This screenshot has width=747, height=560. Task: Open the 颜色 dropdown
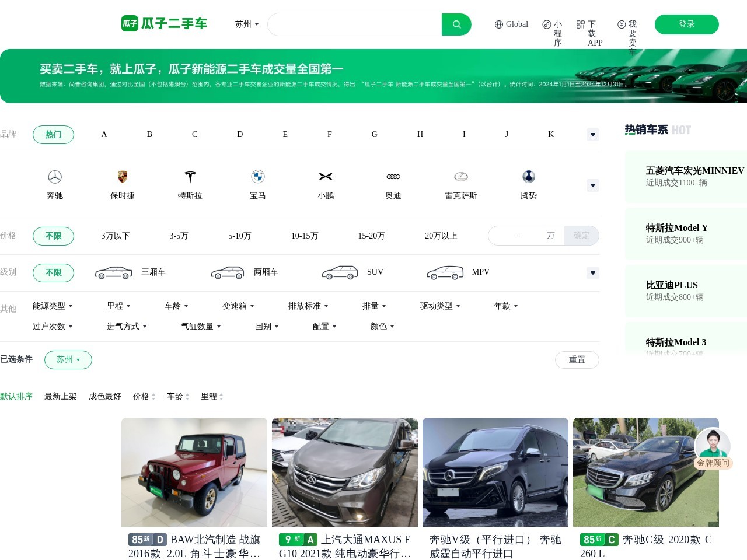(x=382, y=327)
